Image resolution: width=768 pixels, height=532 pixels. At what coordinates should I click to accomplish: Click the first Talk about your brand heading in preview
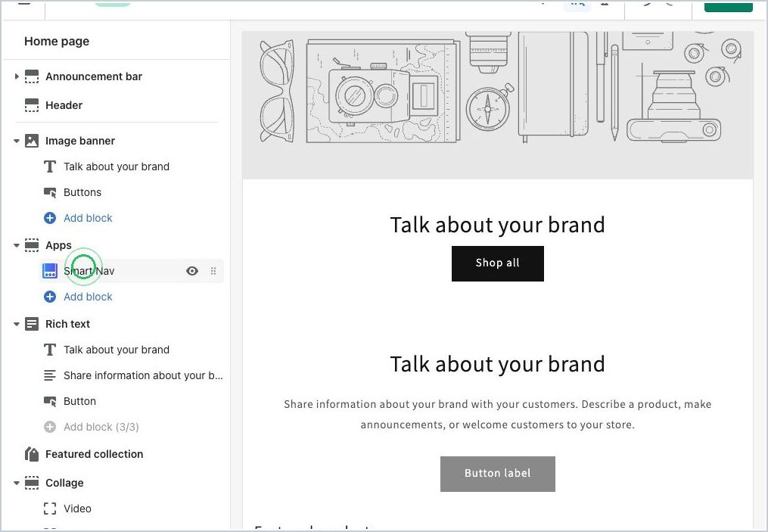coord(498,225)
